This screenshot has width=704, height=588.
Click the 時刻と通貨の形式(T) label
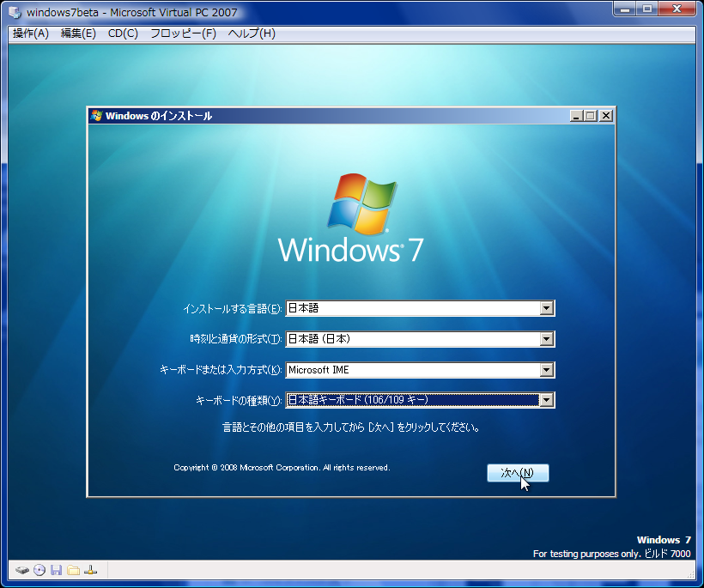(x=236, y=339)
